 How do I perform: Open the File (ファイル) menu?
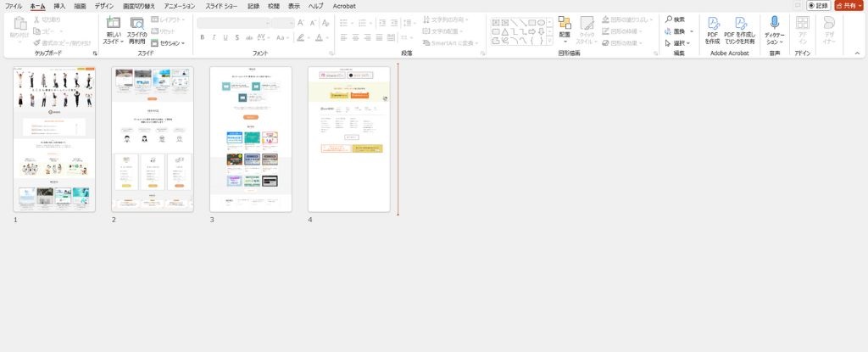tap(14, 6)
